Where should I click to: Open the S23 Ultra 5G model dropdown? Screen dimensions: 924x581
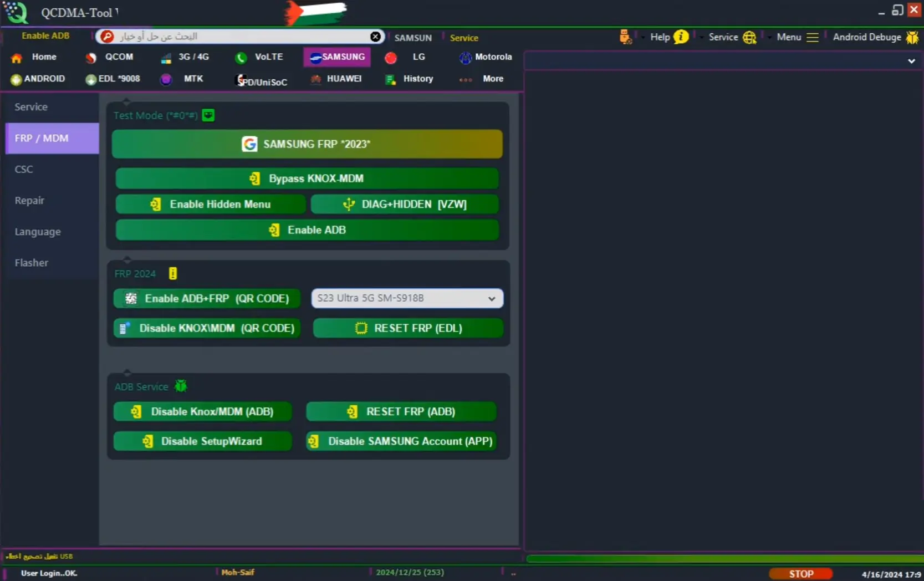pyautogui.click(x=407, y=298)
